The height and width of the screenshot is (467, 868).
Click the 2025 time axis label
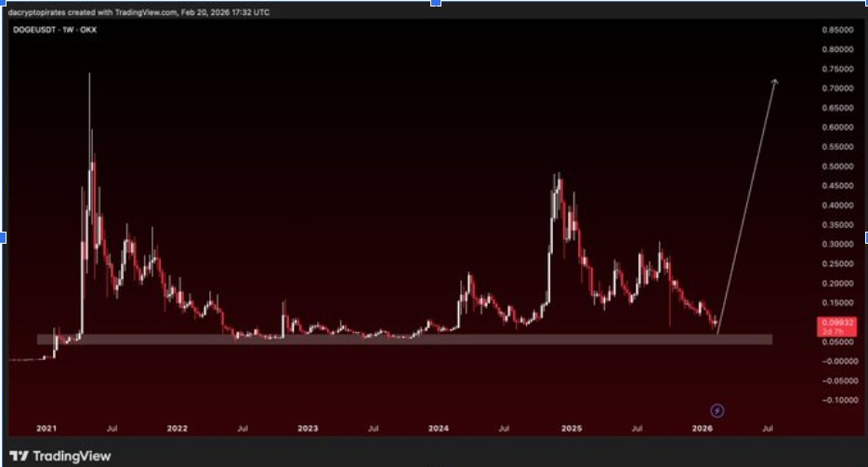(x=572, y=428)
